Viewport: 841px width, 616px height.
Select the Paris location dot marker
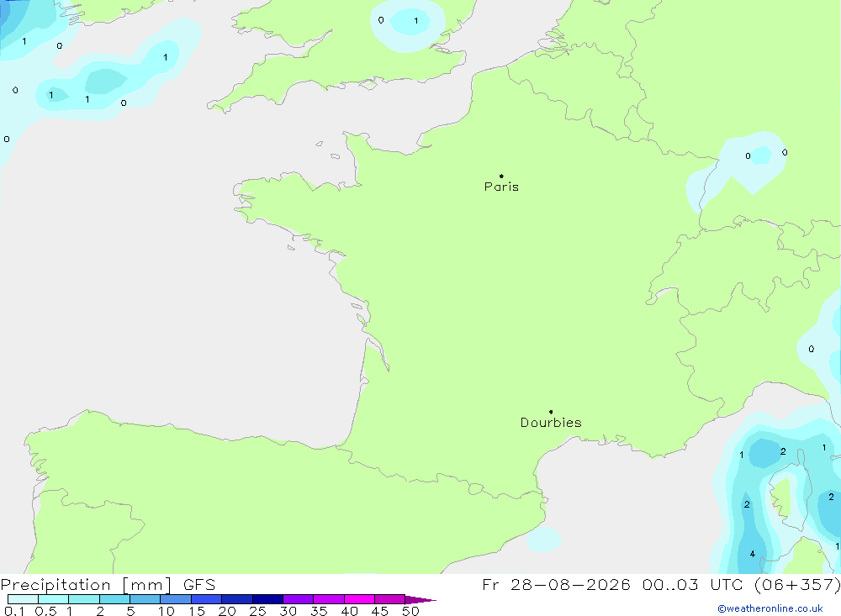[501, 176]
